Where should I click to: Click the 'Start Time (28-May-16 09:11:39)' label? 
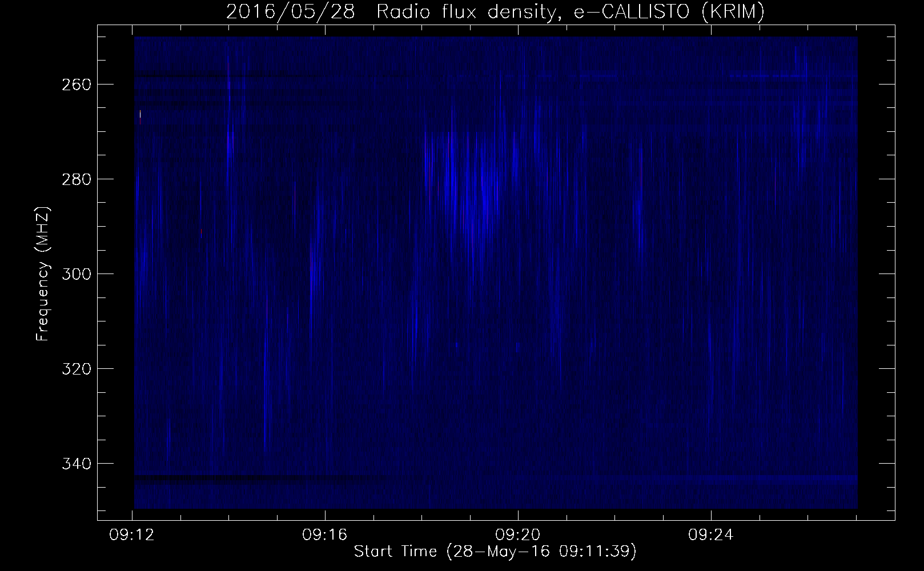pos(495,552)
